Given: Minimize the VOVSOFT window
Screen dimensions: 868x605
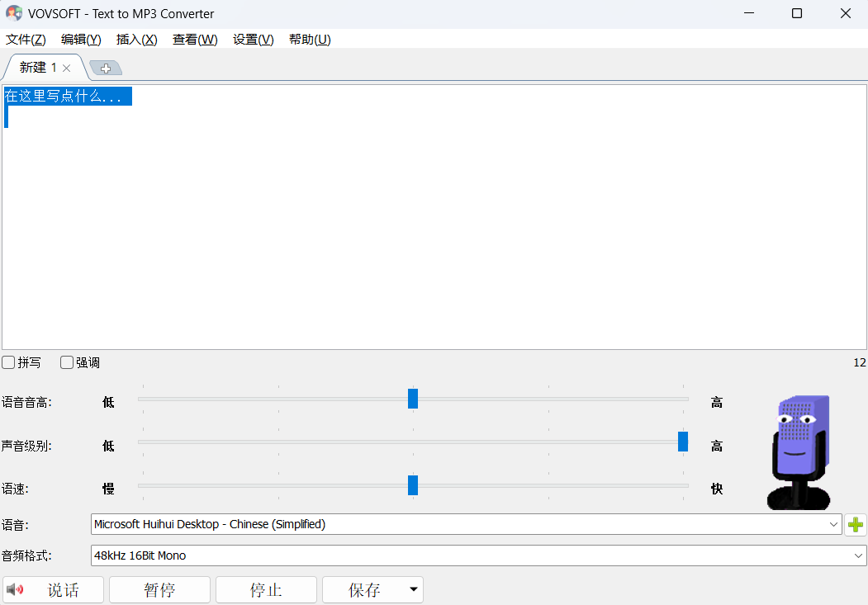Looking at the screenshot, I should (x=749, y=13).
